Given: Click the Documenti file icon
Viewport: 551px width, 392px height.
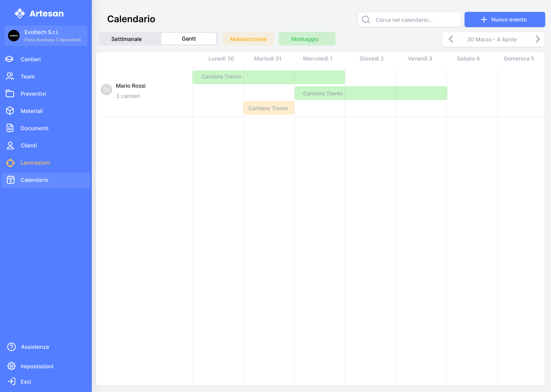Looking at the screenshot, I should pos(10,128).
